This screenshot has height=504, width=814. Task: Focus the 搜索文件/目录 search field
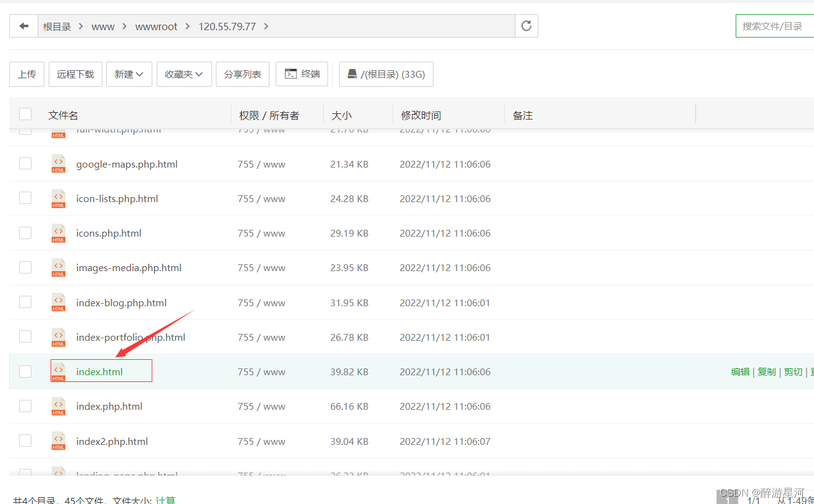(775, 26)
